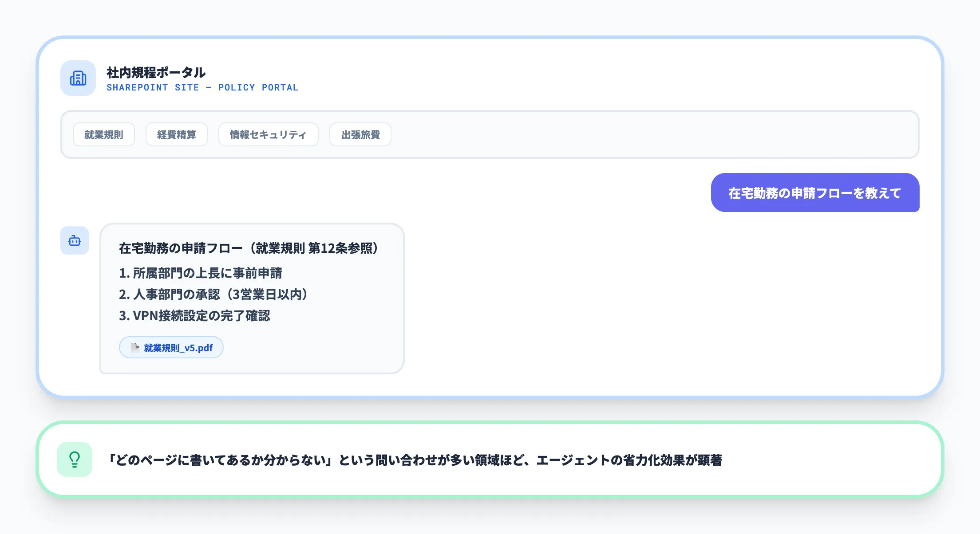
Task: Select the bot avatar icon in the chat
Action: pos(74,240)
